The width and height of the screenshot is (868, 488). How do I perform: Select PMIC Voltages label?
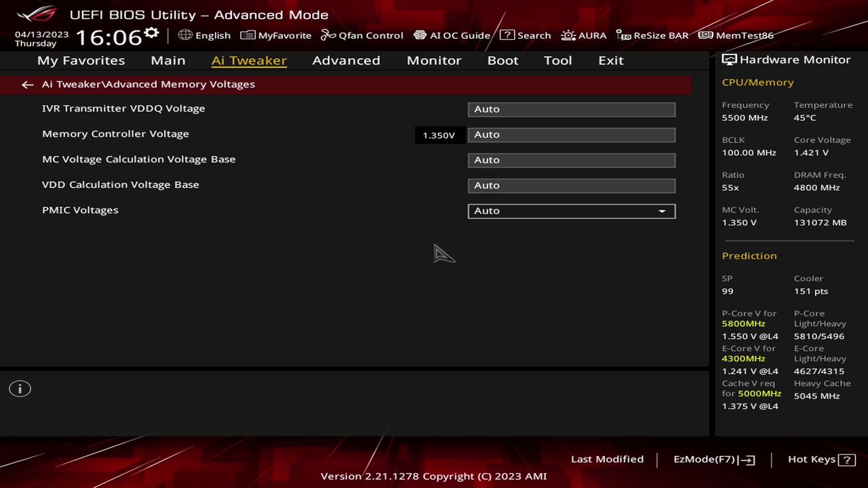click(x=80, y=210)
